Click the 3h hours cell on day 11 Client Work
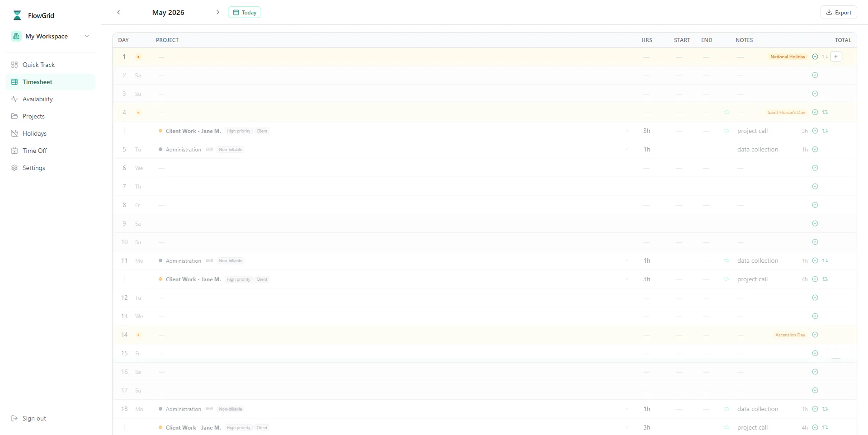This screenshot has height=435, width=868. (x=647, y=279)
